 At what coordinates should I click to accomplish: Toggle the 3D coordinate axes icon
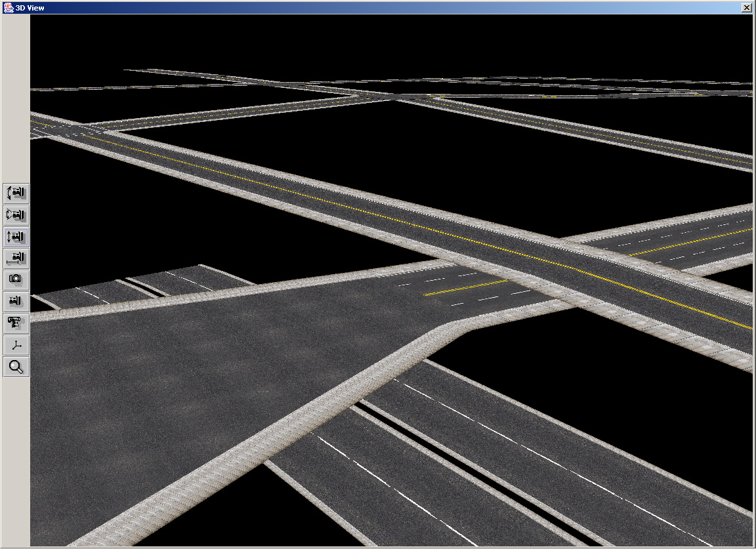[16, 345]
